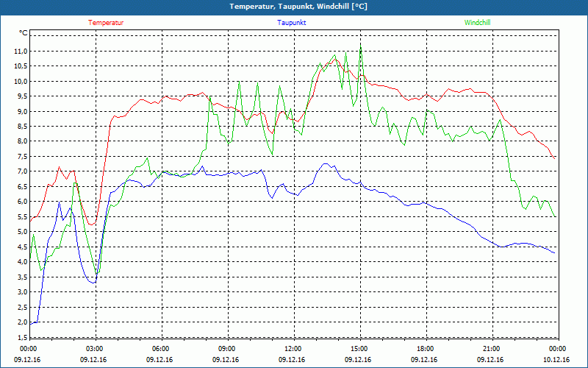
Task: Click the 8,5 y-axis value
Action: tap(22, 127)
